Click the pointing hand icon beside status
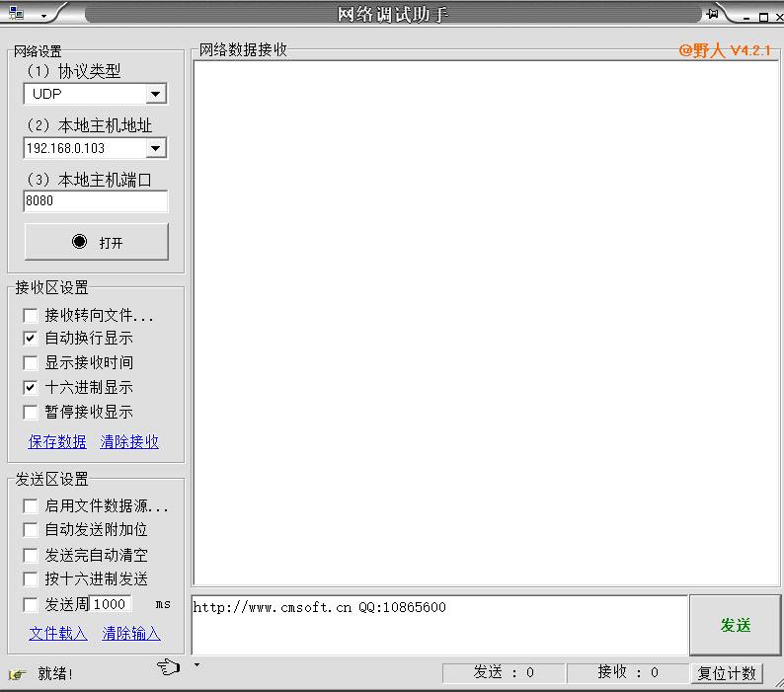 [x=169, y=666]
